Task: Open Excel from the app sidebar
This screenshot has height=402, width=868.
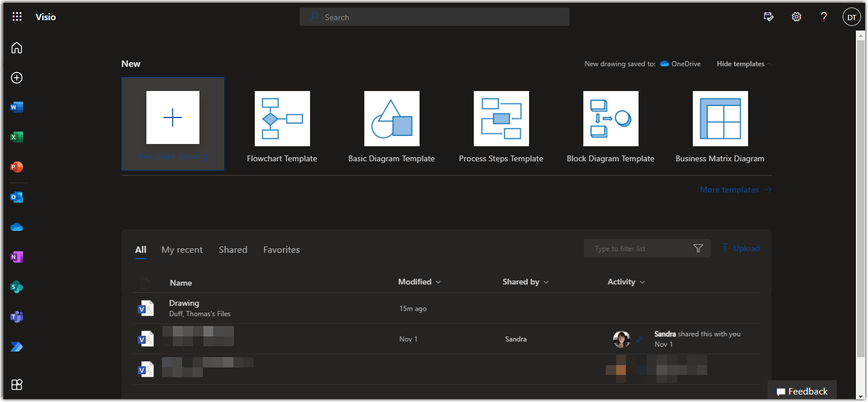Action: tap(16, 136)
